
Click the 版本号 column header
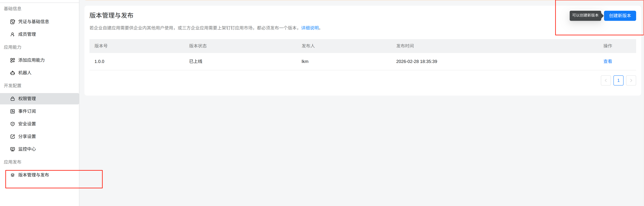(101, 46)
